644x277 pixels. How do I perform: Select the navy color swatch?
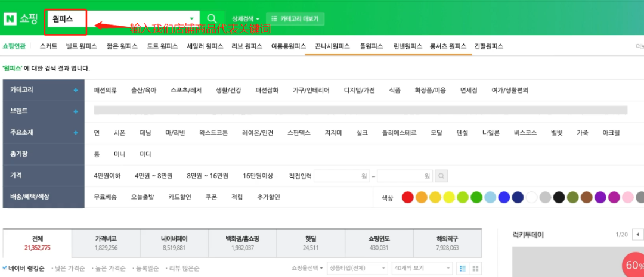(518, 197)
